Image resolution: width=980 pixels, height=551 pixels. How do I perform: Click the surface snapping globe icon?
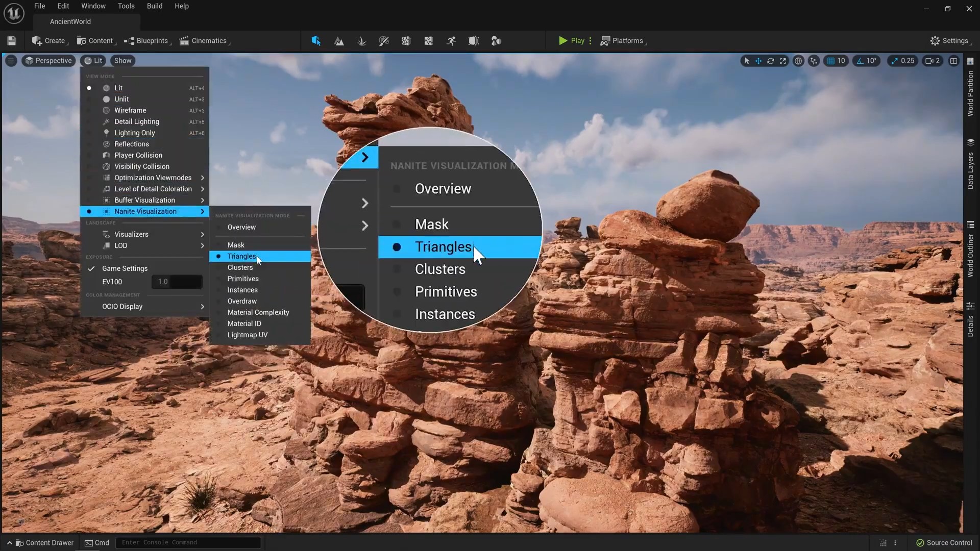point(798,61)
